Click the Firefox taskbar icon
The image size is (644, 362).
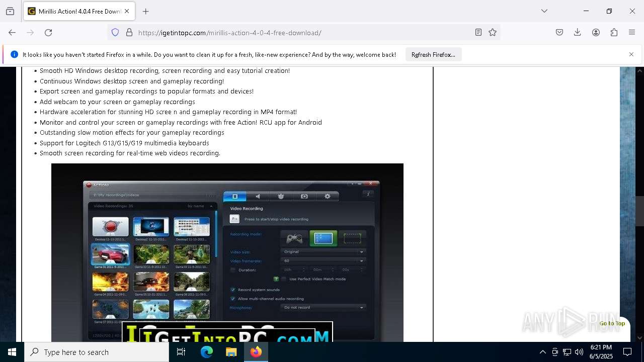256,352
